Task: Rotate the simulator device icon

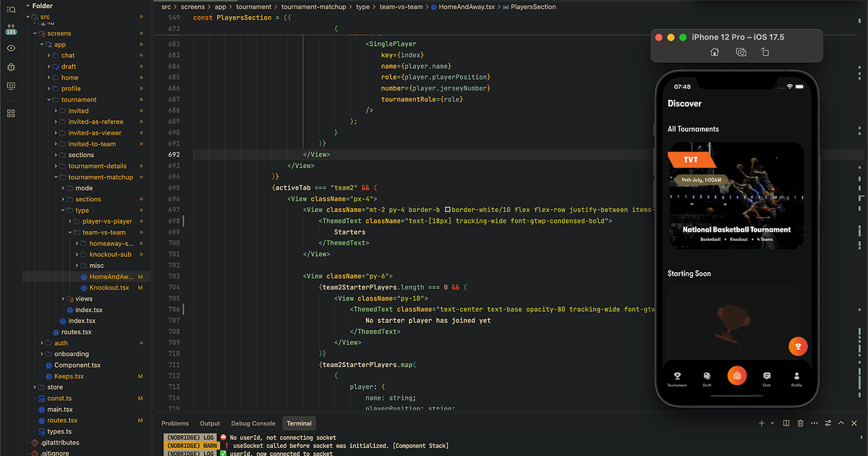Action: [x=765, y=52]
